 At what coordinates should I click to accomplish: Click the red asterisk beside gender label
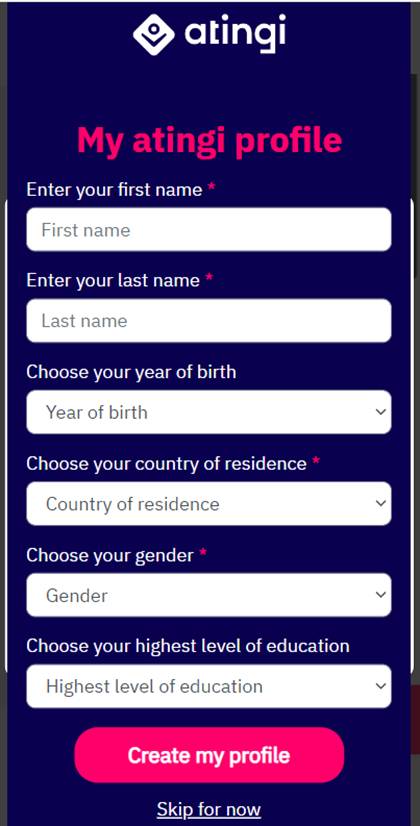pyautogui.click(x=203, y=553)
